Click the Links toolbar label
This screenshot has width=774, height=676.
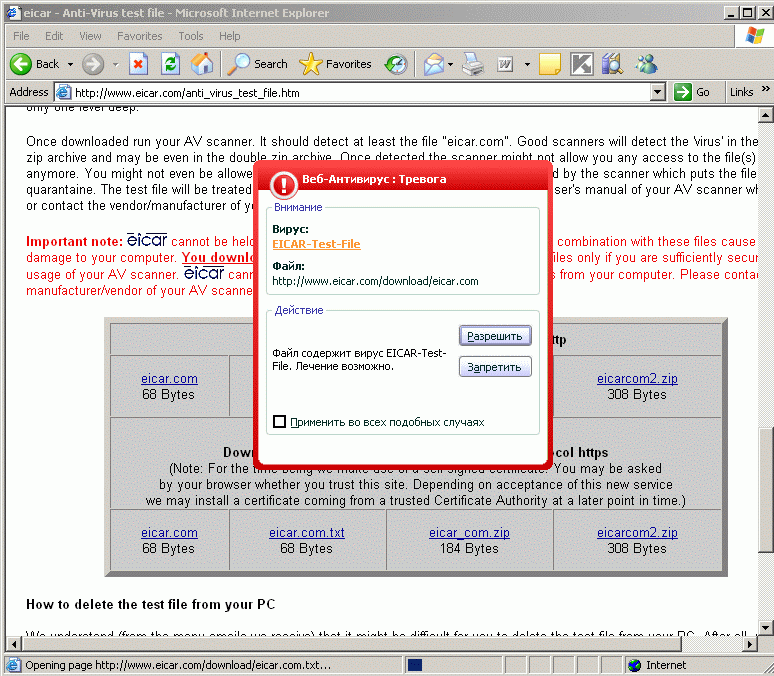click(x=741, y=92)
